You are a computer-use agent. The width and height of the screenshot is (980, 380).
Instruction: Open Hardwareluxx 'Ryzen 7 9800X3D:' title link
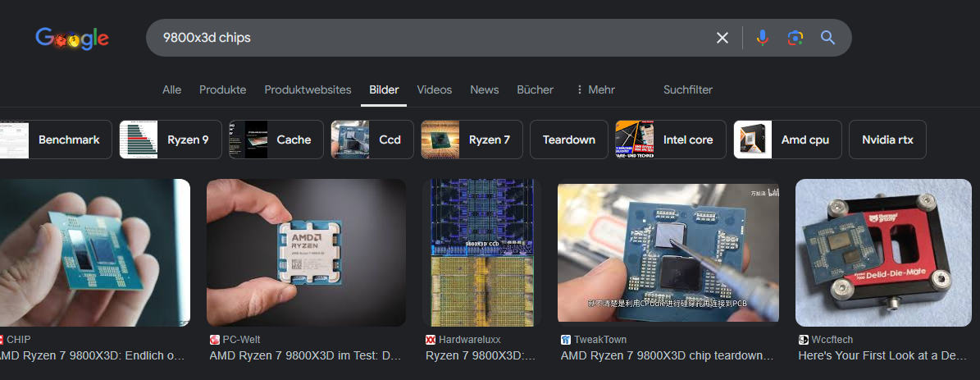coord(481,355)
